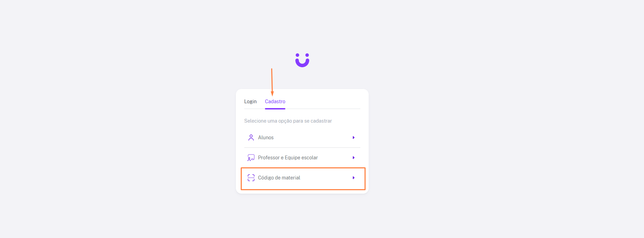This screenshot has width=644, height=238.
Task: Expand the Professor e Equipe escolar arrow
Action: (x=353, y=158)
